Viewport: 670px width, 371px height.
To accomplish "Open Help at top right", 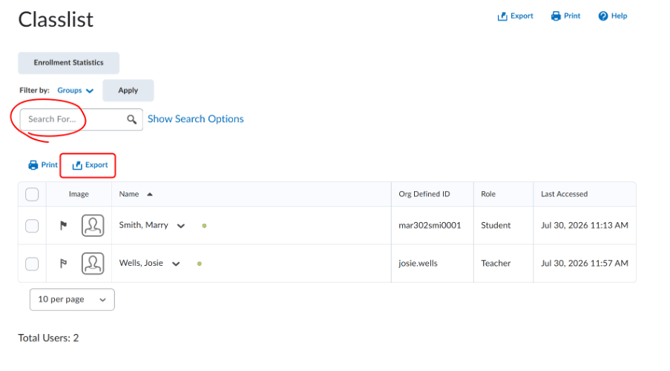I will pyautogui.click(x=612, y=16).
